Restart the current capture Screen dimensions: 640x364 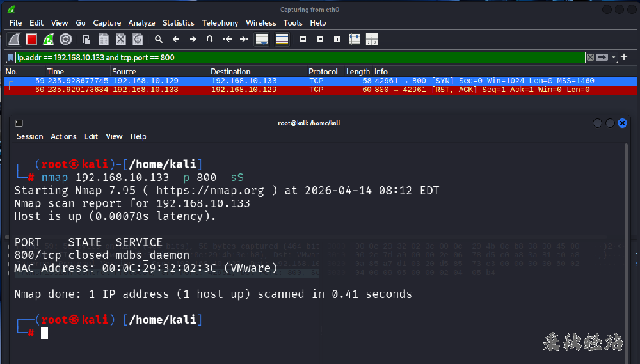click(49, 40)
